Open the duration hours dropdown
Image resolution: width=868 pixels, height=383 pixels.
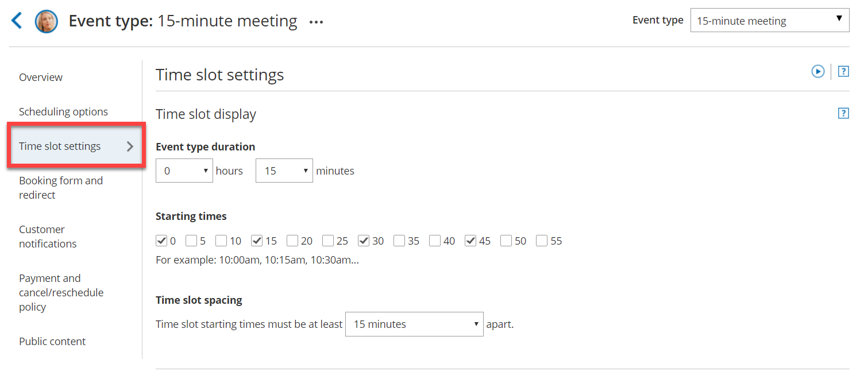tap(184, 171)
